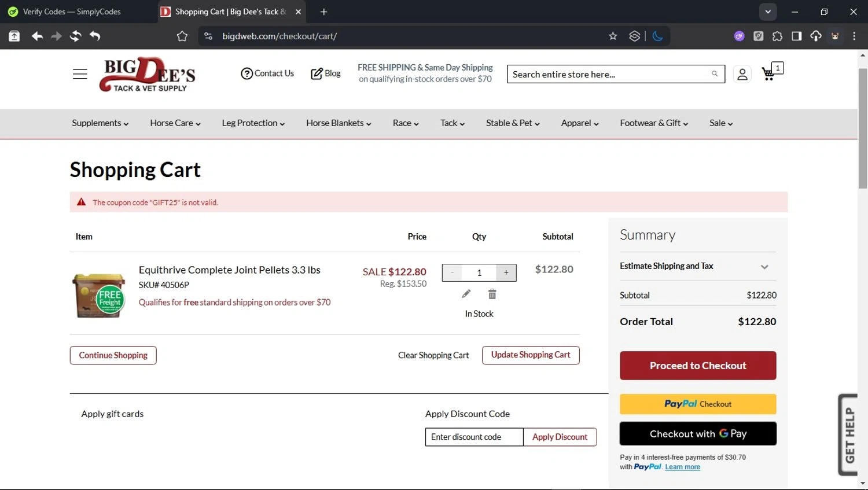Open the browser three-dot menu
The image size is (868, 490).
click(854, 36)
